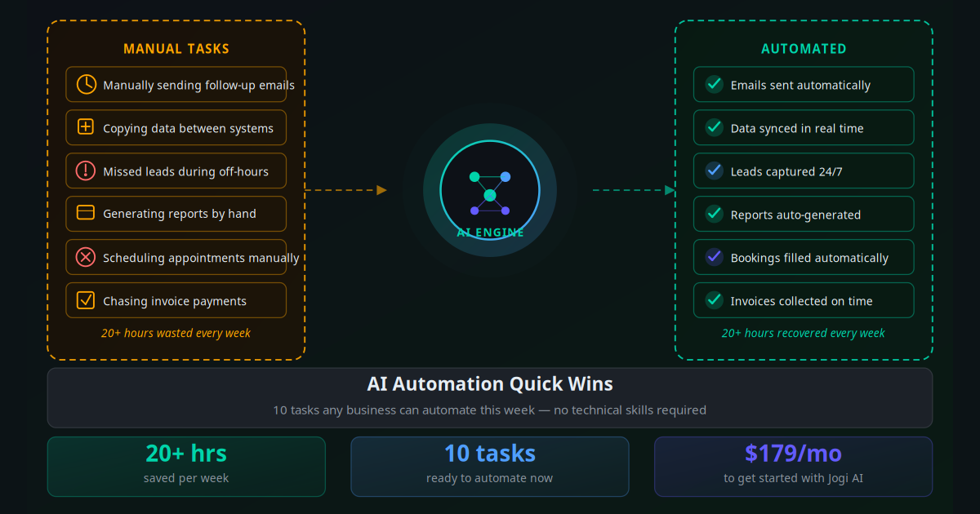Click the plus-square icon beside Copying data
980x514 pixels.
[86, 127]
